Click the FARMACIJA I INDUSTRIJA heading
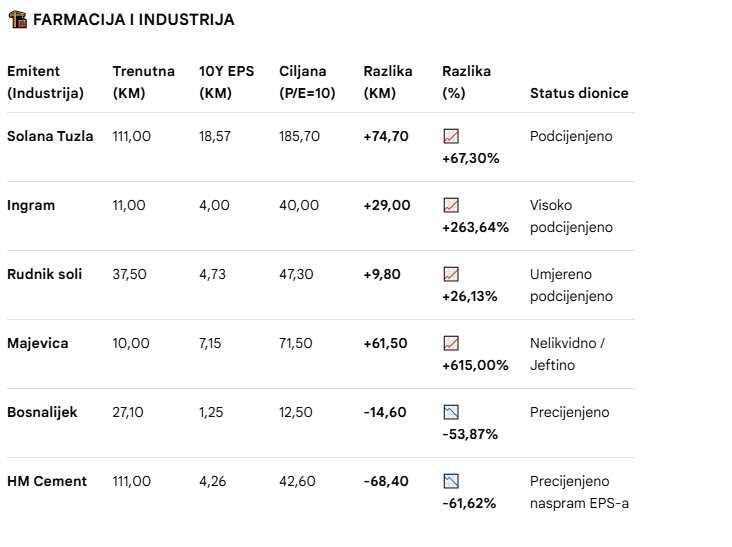Screen dimensions: 732x547 pos(134,20)
